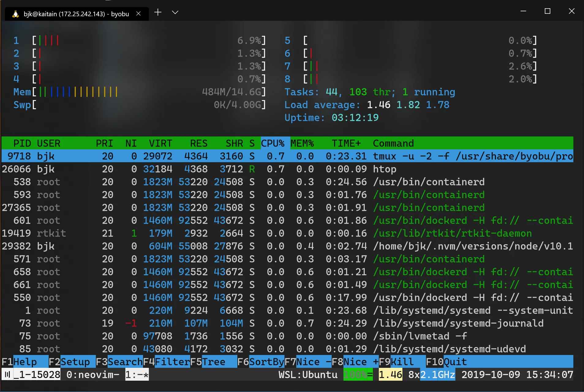Select the htop process row 26066
The image size is (584, 392).
pos(287,169)
